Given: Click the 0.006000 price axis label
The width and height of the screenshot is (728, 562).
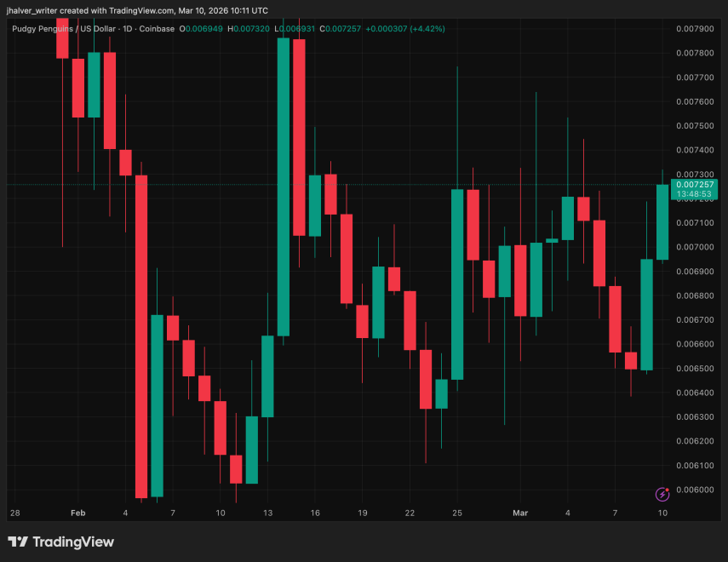Looking at the screenshot, I should point(694,490).
